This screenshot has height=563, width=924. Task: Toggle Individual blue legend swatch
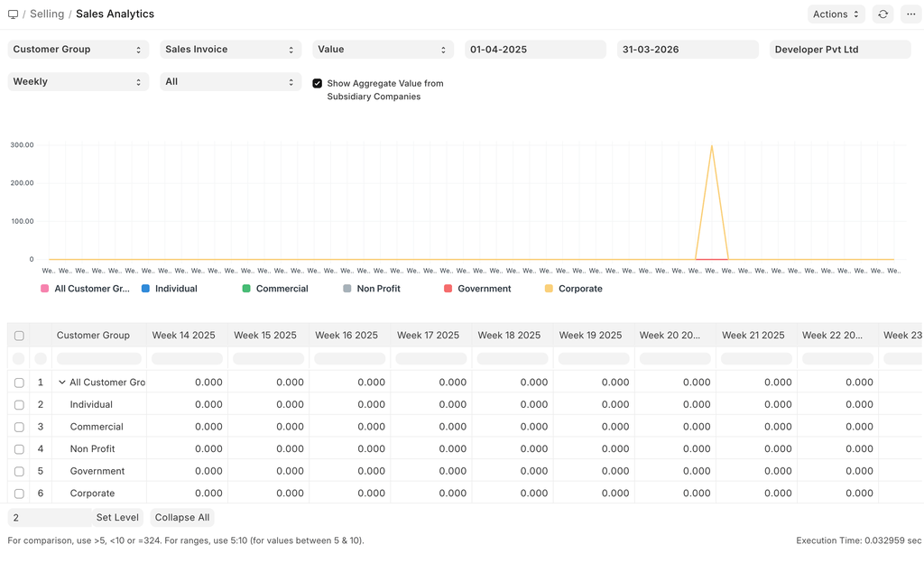click(x=145, y=289)
